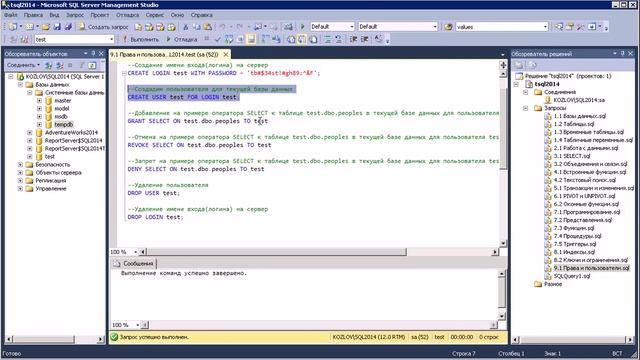Click the Paste clipboard icon in toolbar
This screenshot has width=640, height=360.
[208, 27]
